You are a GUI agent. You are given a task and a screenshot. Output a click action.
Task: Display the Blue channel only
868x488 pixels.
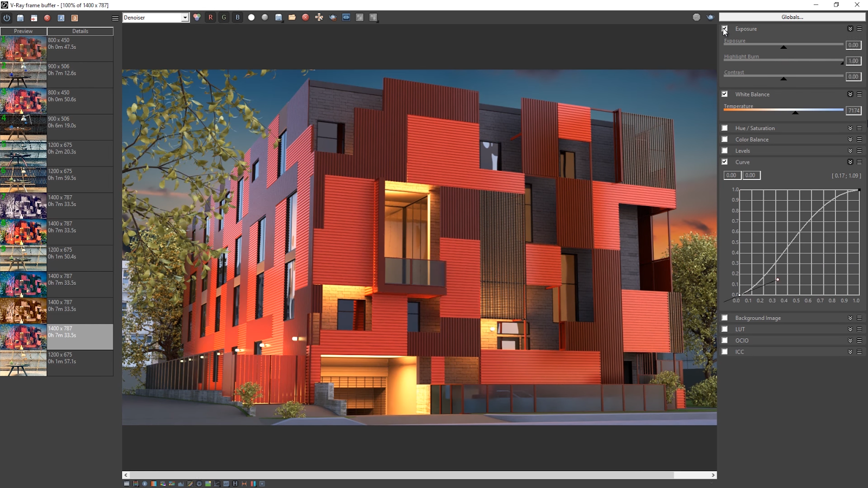237,17
